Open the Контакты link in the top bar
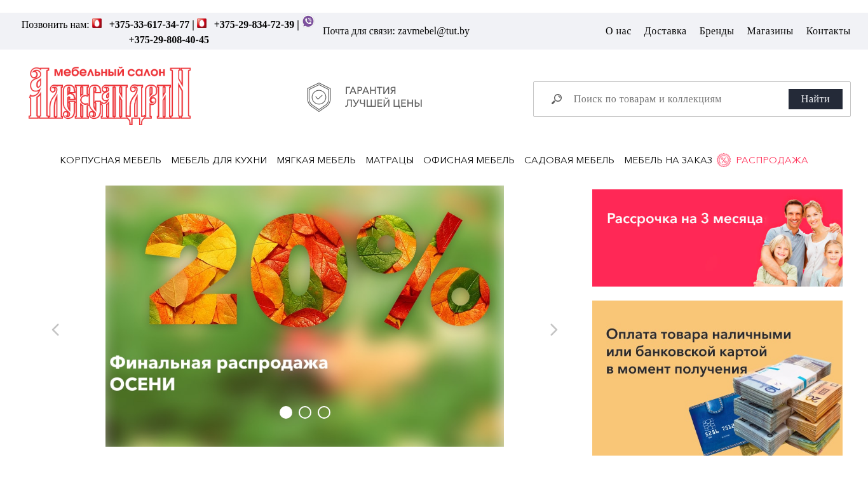This screenshot has width=868, height=488. 828,31
